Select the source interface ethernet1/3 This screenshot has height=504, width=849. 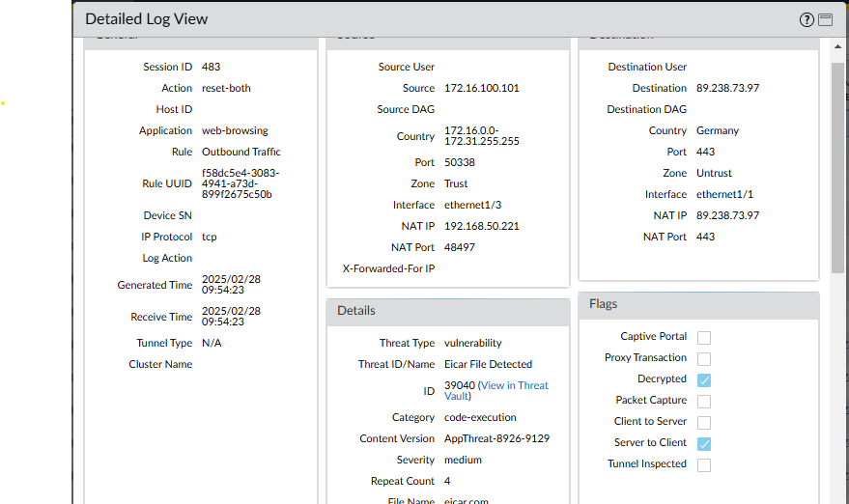click(472, 205)
